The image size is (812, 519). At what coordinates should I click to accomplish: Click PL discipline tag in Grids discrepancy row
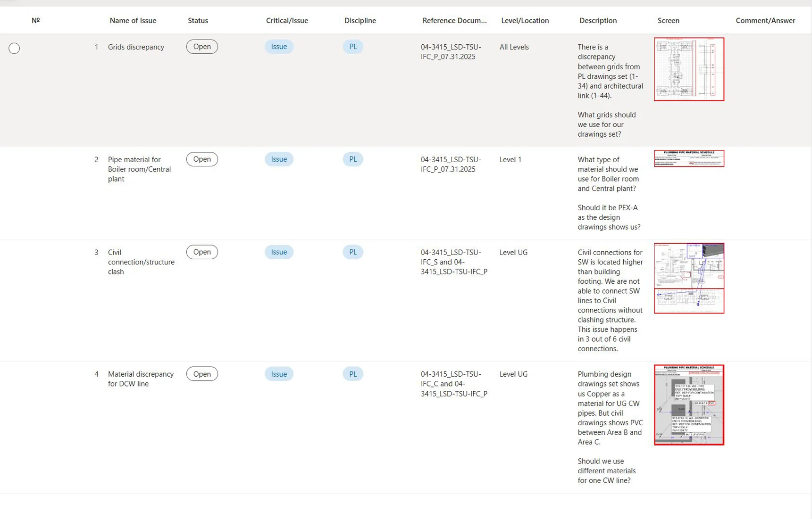click(353, 47)
